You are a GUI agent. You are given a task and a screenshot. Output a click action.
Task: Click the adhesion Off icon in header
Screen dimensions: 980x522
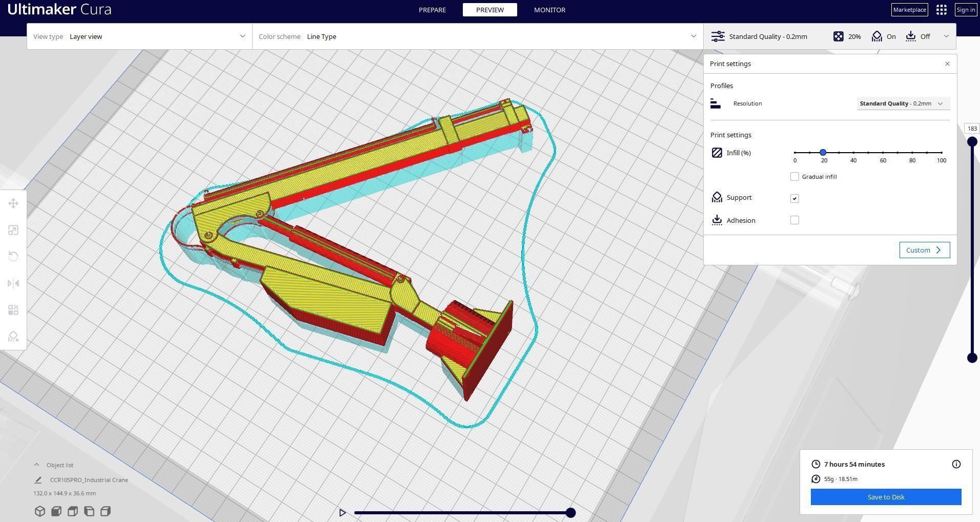[911, 36]
